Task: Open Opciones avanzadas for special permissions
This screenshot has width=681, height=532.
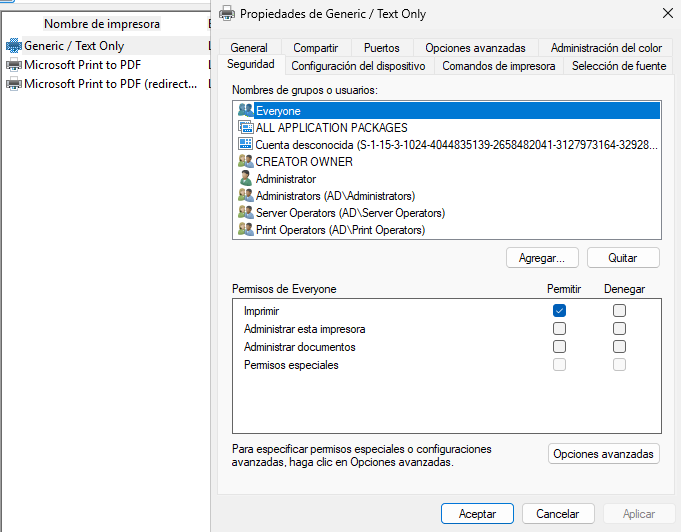Action: pos(604,454)
